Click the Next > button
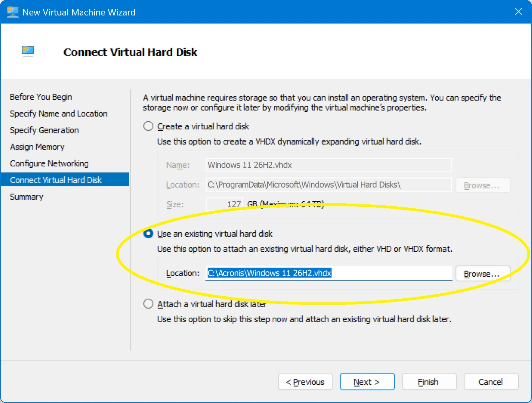Screen dimensions: 532x403 click(367, 382)
